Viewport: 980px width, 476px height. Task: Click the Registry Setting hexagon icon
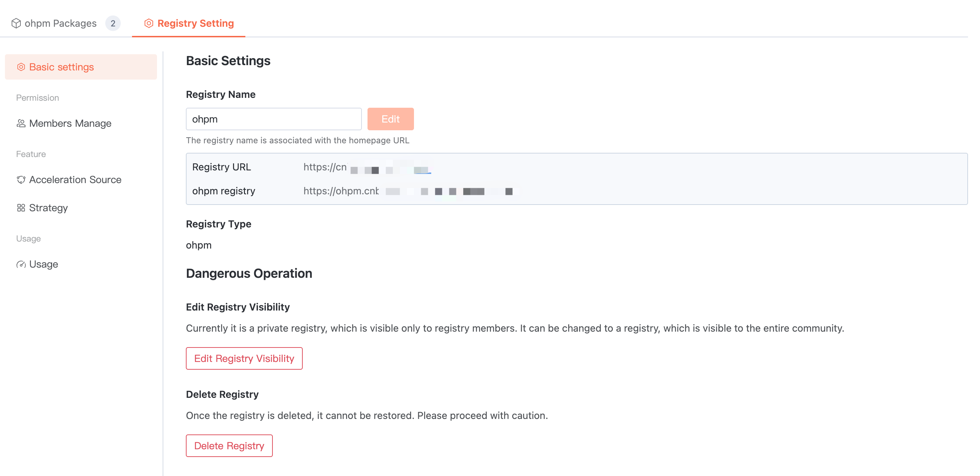click(x=149, y=23)
